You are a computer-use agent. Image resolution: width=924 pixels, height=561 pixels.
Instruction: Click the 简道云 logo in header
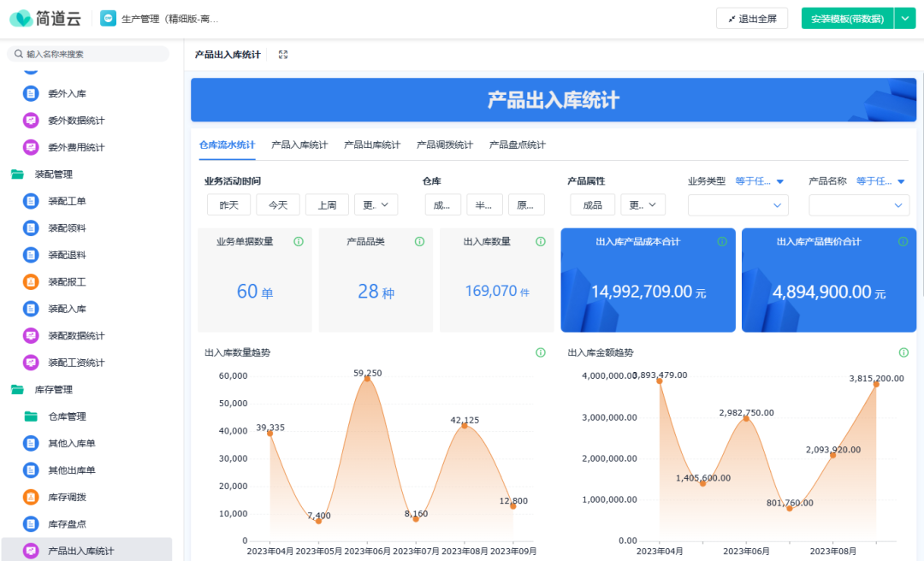tap(46, 18)
